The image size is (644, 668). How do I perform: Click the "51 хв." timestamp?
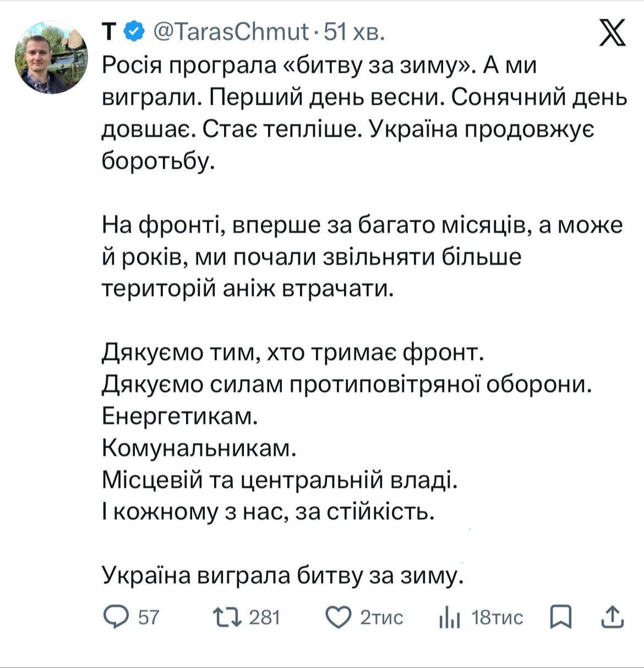pyautogui.click(x=353, y=32)
